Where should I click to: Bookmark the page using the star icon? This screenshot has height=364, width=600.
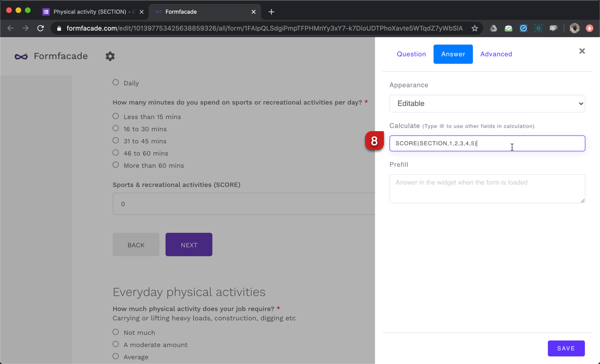[x=474, y=28]
